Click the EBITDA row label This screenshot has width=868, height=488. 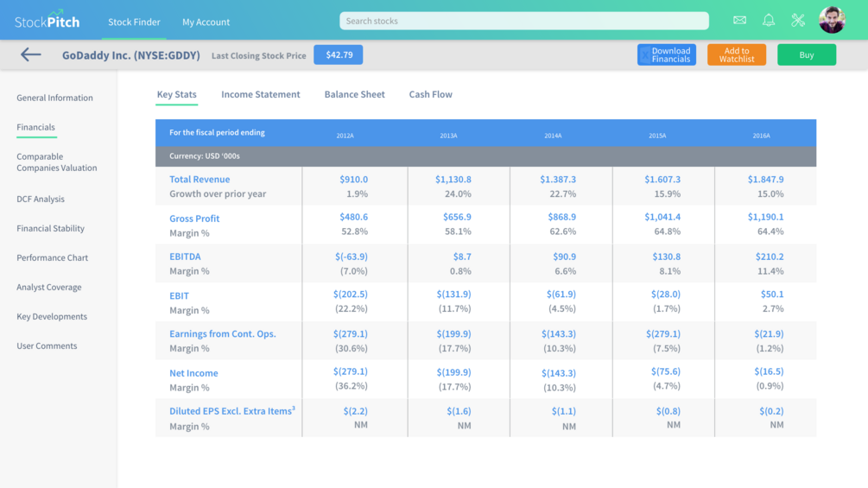coord(185,257)
